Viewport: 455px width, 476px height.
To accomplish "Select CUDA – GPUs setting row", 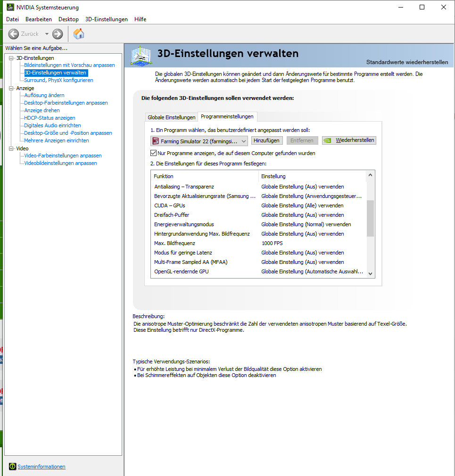I will tap(258, 205).
